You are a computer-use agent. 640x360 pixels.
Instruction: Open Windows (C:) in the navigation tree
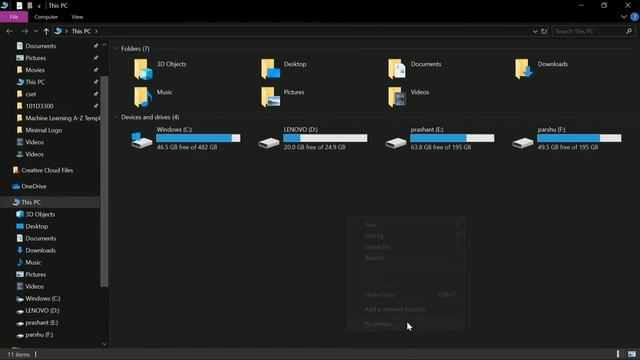pyautogui.click(x=38, y=298)
